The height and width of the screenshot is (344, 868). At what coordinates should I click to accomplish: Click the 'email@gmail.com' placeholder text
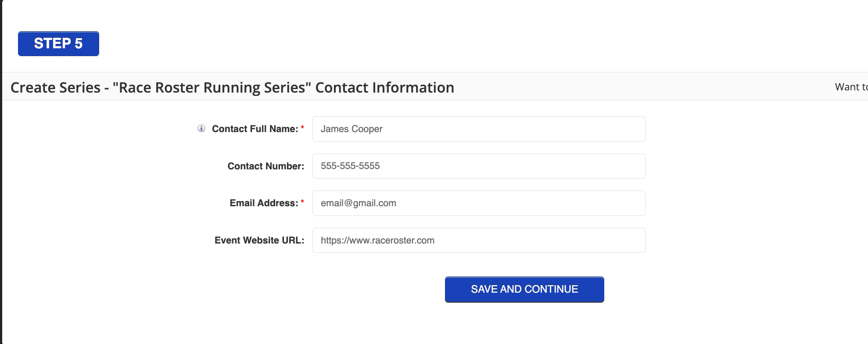358,203
